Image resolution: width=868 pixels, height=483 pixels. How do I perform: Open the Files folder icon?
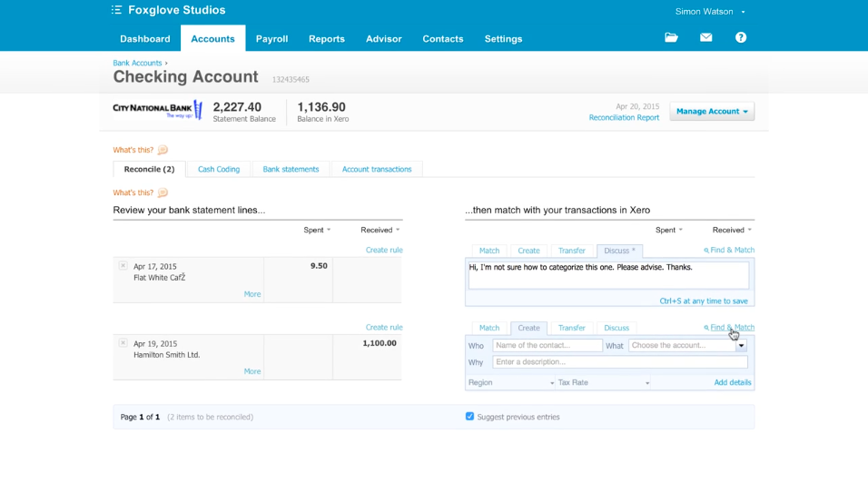pos(671,37)
